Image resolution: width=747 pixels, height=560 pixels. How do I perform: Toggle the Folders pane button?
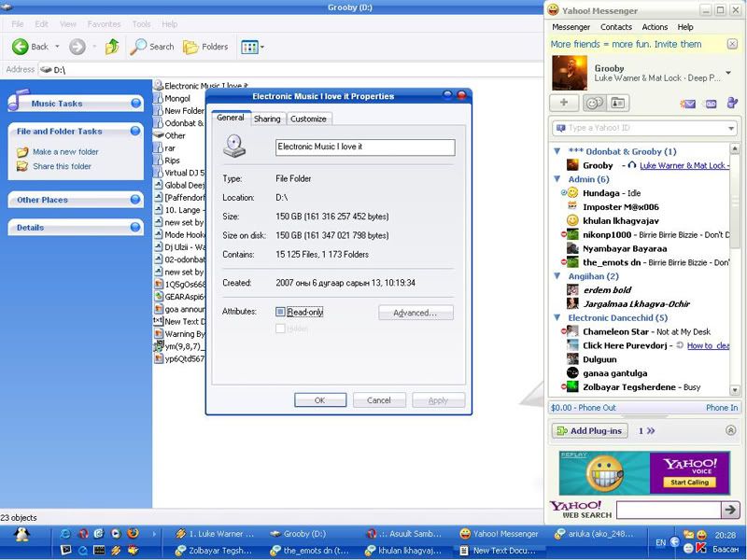(205, 46)
